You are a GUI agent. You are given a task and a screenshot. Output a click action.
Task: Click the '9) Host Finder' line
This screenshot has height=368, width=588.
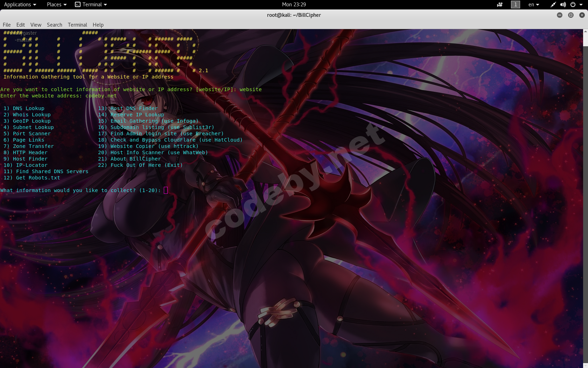pyautogui.click(x=26, y=159)
